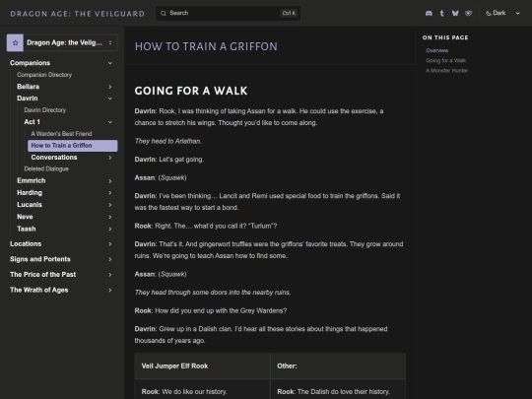
Task: Open the Bluesky butterfly icon
Action: click(x=455, y=13)
